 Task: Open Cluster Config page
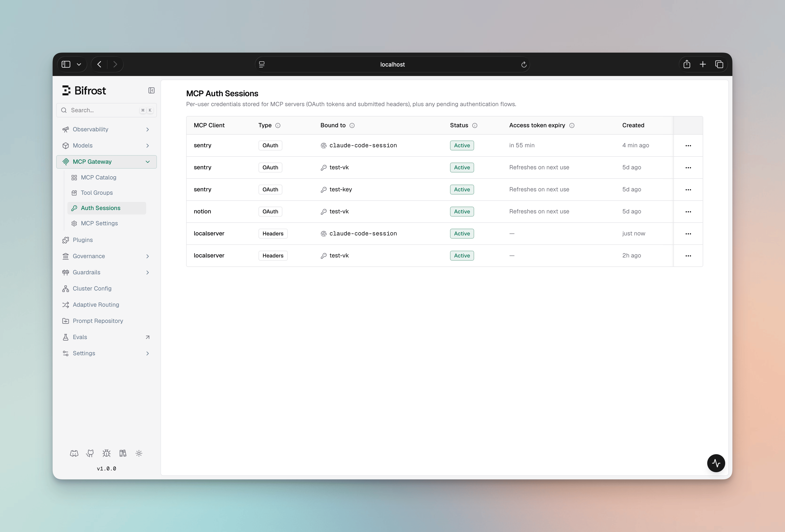[106, 288]
